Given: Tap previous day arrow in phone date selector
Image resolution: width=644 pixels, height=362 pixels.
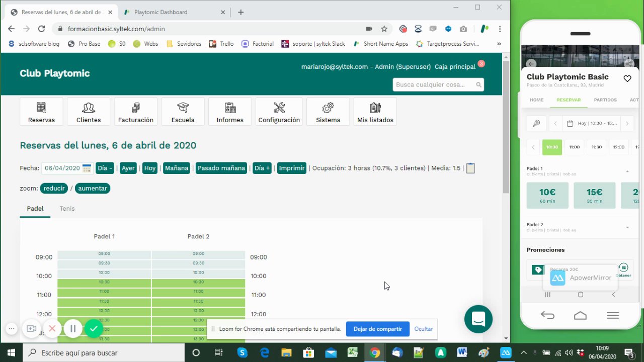Looking at the screenshot, I should (x=555, y=123).
